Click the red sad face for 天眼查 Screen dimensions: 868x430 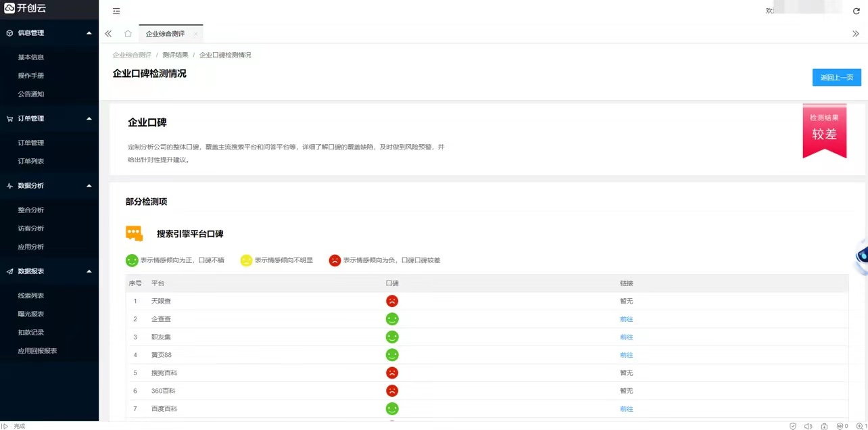392,301
